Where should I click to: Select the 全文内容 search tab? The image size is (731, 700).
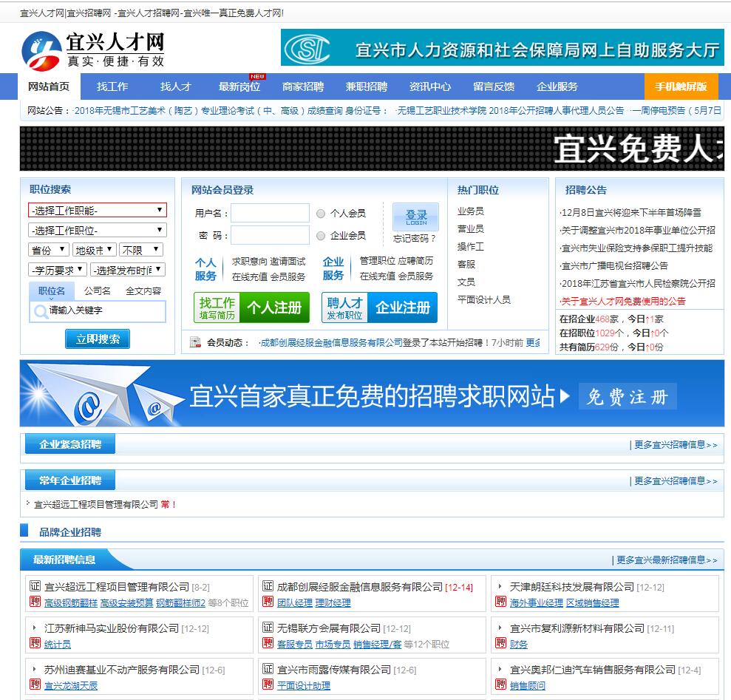click(x=143, y=291)
